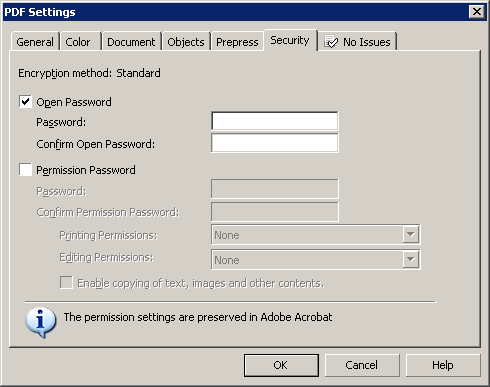The height and width of the screenshot is (387, 490).
Task: Expand the Printing Permissions dropdown arrow
Action: 411,235
